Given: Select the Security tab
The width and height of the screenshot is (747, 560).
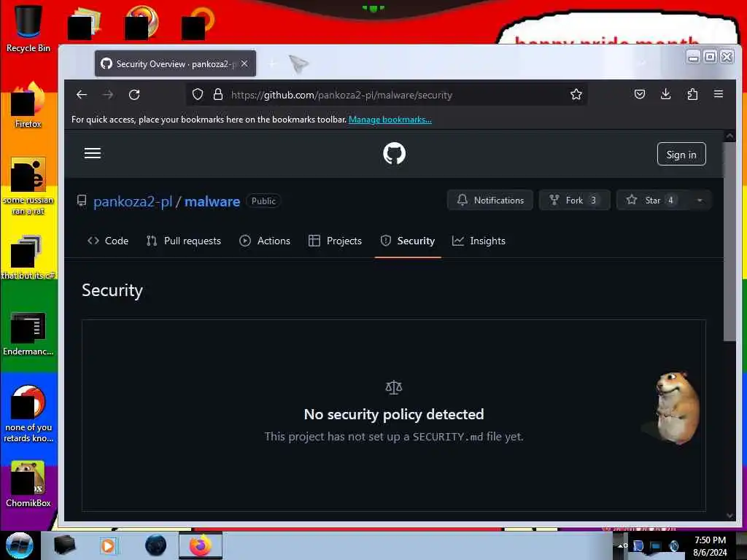Looking at the screenshot, I should click(x=408, y=241).
